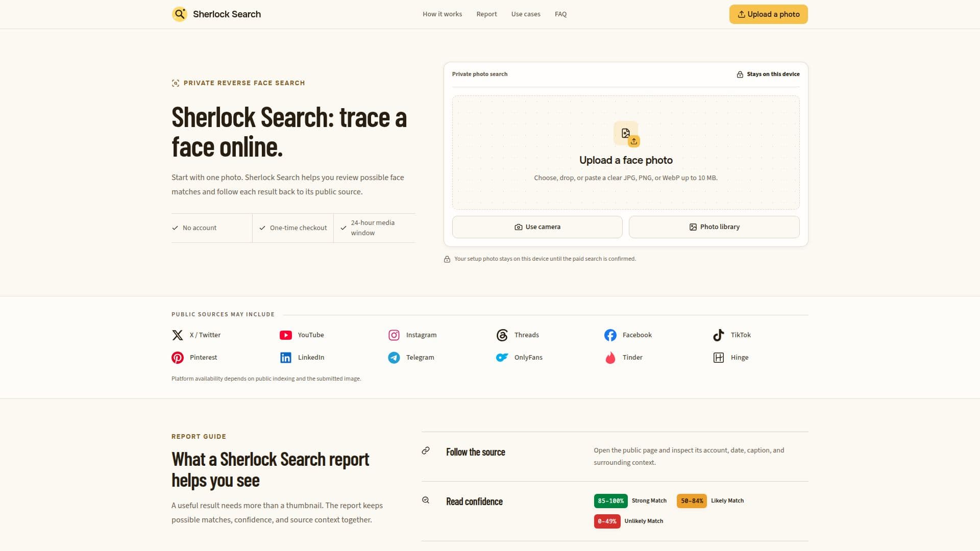
Task: Click the magnifier icon beside Read confidence
Action: click(426, 500)
